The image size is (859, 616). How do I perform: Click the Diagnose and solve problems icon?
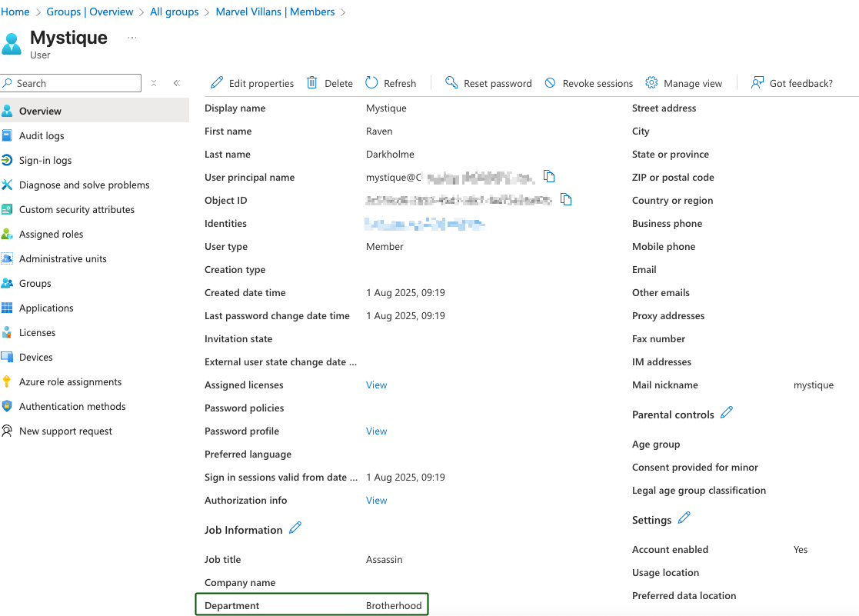(x=7, y=185)
